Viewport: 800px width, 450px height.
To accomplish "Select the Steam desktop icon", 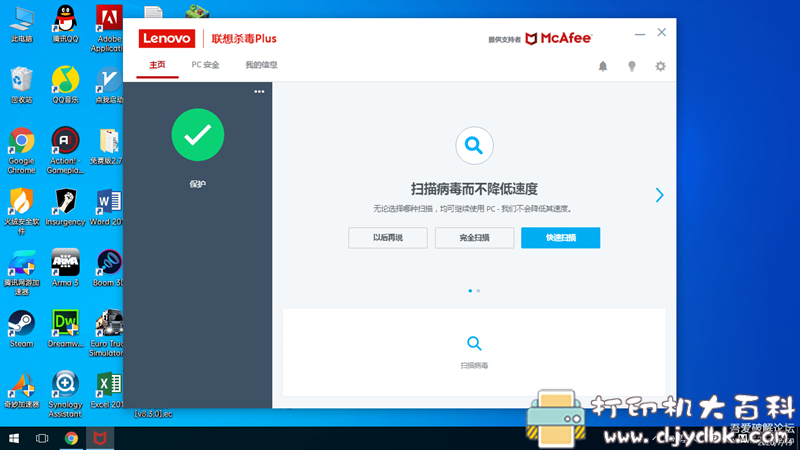I will 21,329.
